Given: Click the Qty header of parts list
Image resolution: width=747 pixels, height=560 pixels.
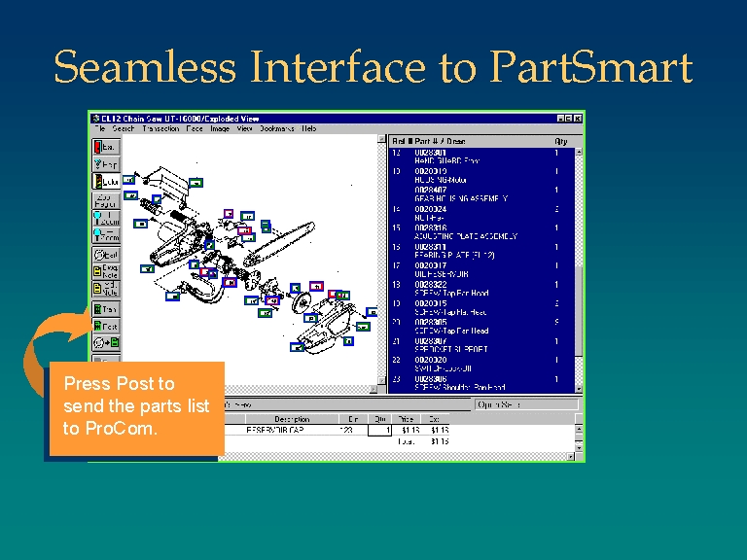Looking at the screenshot, I should [560, 141].
